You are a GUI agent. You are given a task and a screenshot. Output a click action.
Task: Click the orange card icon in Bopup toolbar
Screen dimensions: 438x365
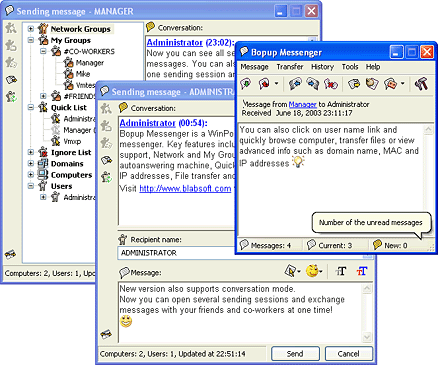click(390, 84)
